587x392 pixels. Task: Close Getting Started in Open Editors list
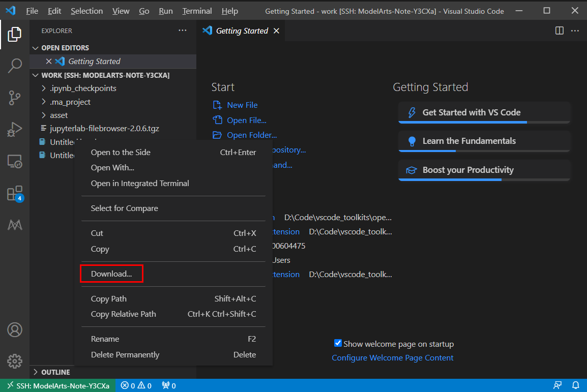(49, 61)
